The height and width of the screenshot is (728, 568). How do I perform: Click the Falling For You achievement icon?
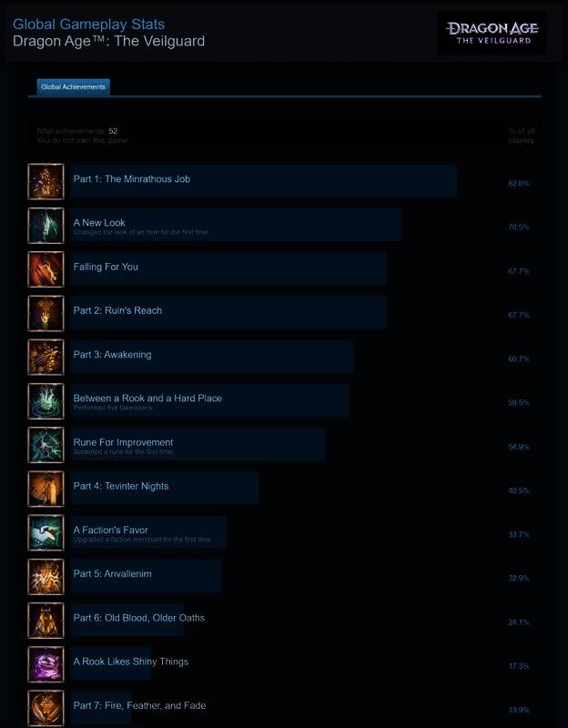46,269
